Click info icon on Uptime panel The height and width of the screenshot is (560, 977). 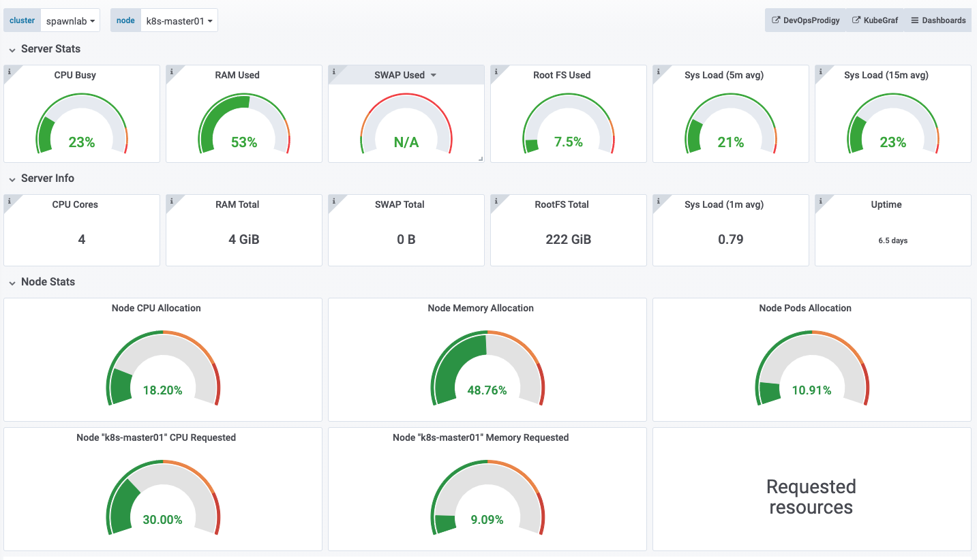point(820,200)
